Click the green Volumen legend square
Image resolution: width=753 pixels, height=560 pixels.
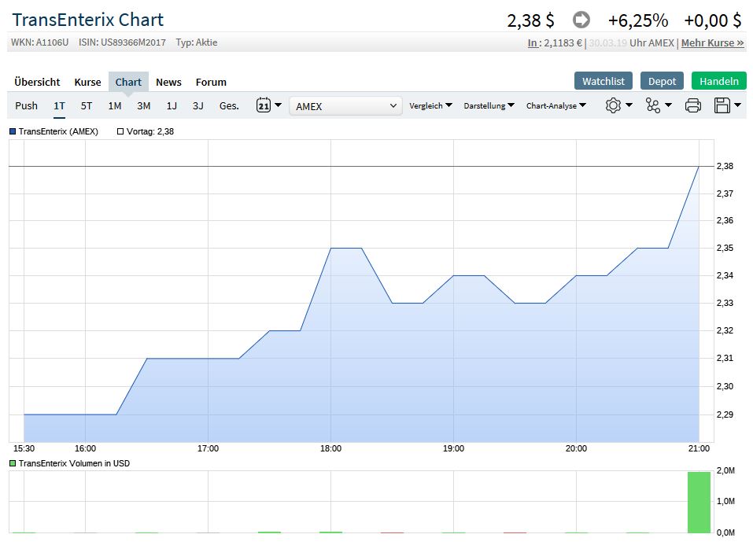tap(13, 463)
